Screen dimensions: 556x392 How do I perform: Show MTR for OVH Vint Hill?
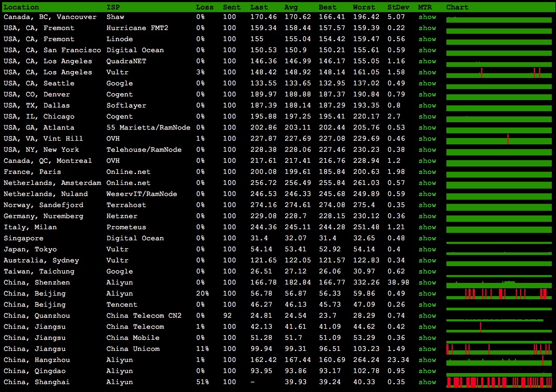(427, 139)
